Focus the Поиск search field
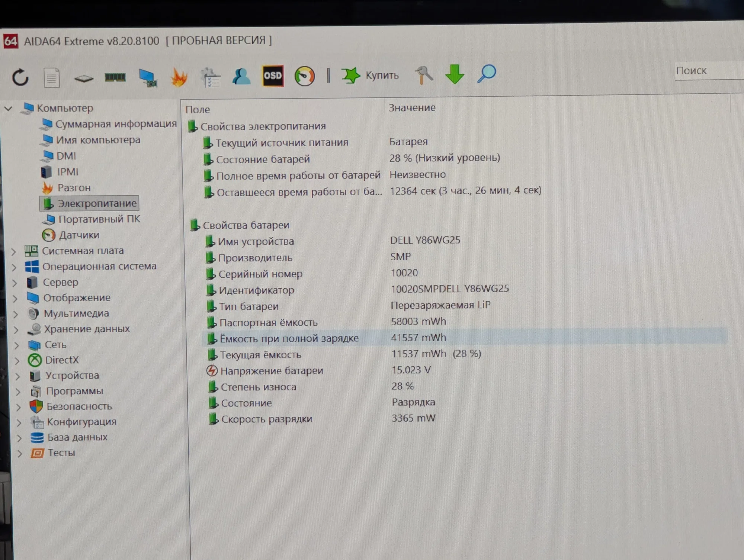The width and height of the screenshot is (744, 560). [709, 71]
